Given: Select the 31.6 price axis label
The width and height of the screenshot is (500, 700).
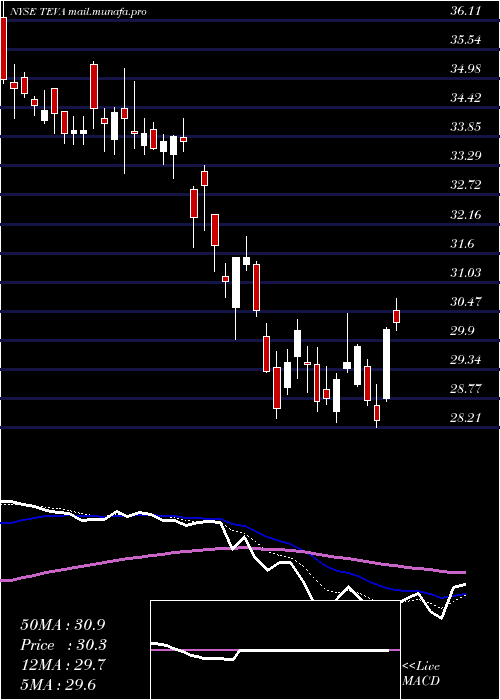Looking at the screenshot, I should (x=462, y=243).
